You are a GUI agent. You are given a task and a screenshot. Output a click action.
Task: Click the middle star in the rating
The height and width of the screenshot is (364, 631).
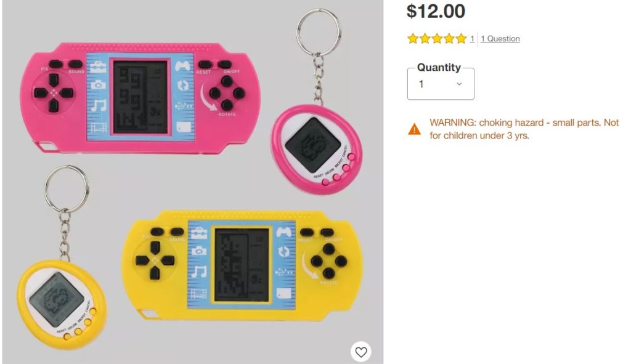[x=437, y=39]
